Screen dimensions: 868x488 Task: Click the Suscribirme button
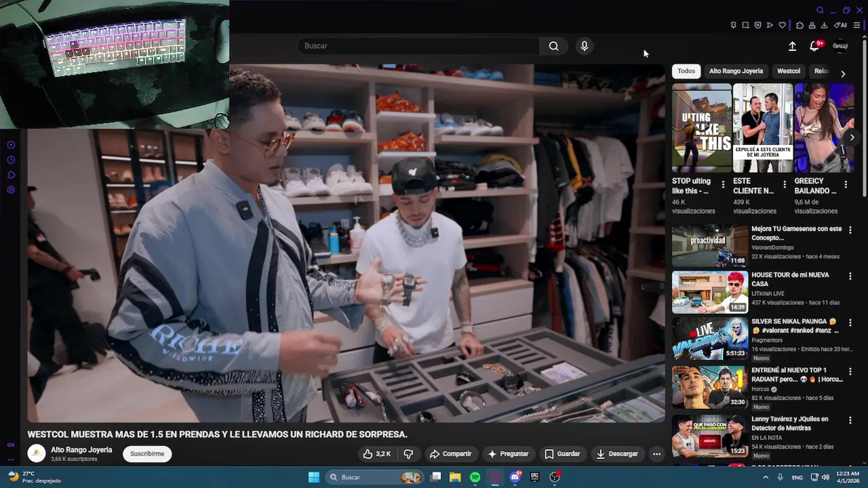tap(147, 453)
